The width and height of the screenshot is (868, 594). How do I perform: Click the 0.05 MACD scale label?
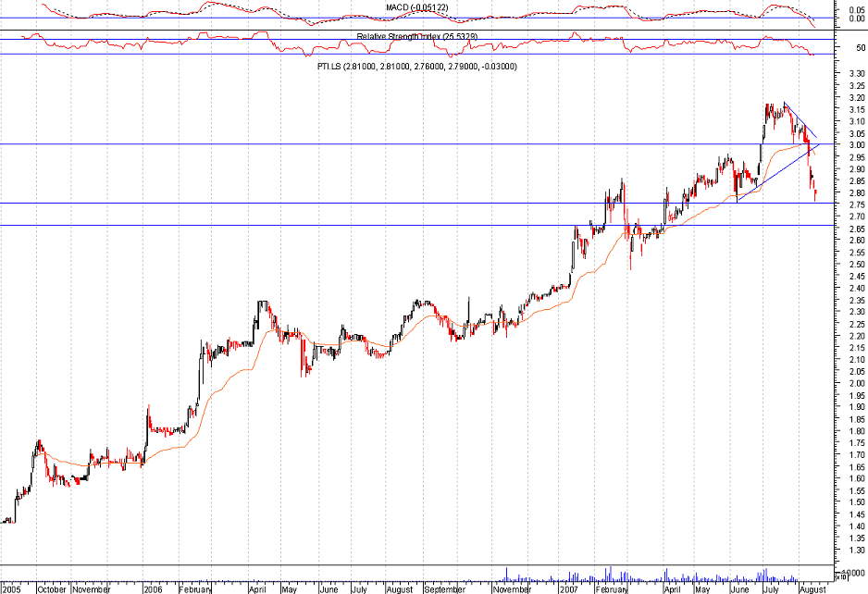pos(856,10)
